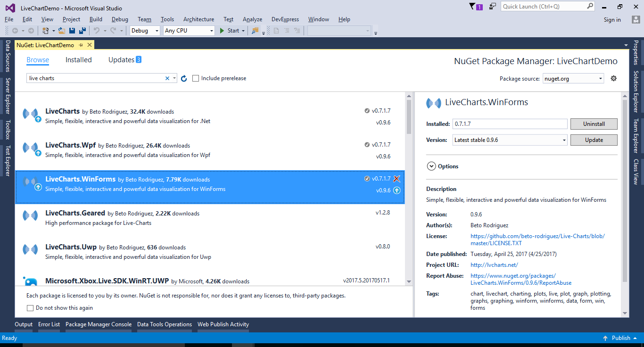This screenshot has width=644, height=347.
Task: Close the NuGet LiveChartDemo tab
Action: [x=89, y=45]
